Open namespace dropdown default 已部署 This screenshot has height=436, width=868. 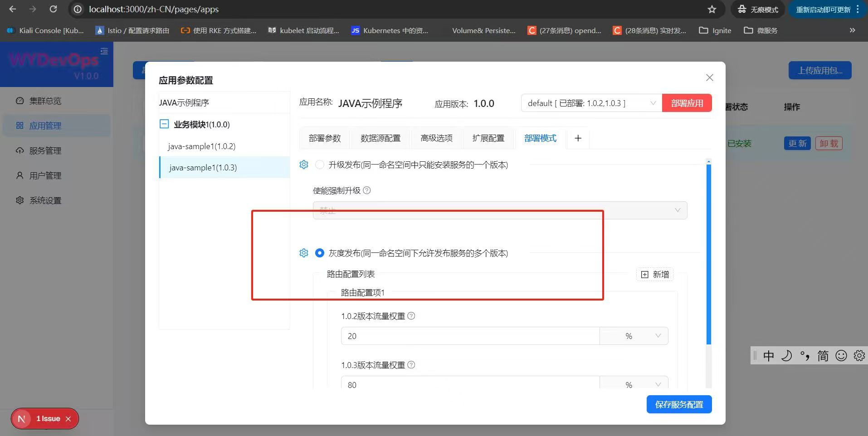[591, 103]
